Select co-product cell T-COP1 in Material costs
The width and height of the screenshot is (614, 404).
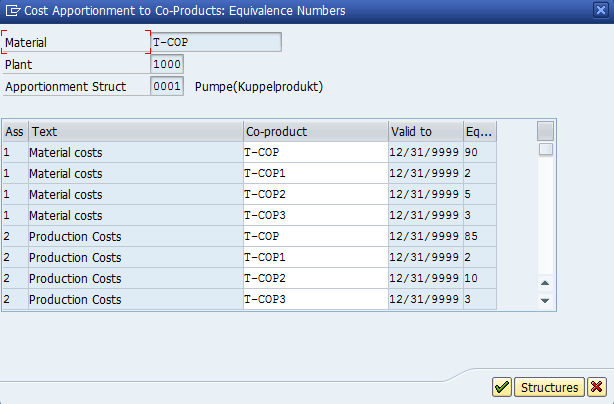click(x=314, y=173)
